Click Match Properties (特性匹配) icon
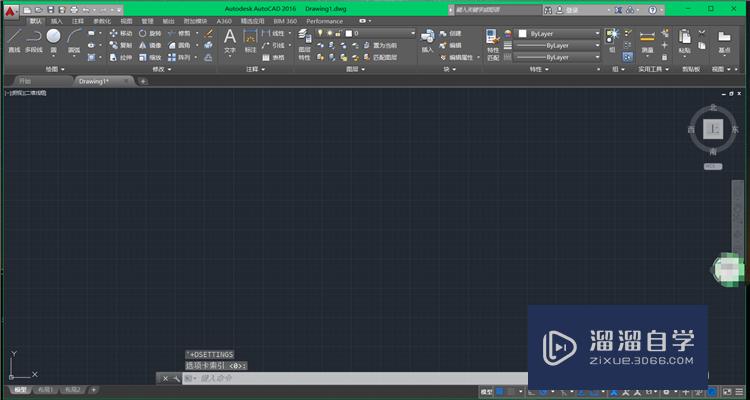Viewport: 750px width, 400px height. 493,44
